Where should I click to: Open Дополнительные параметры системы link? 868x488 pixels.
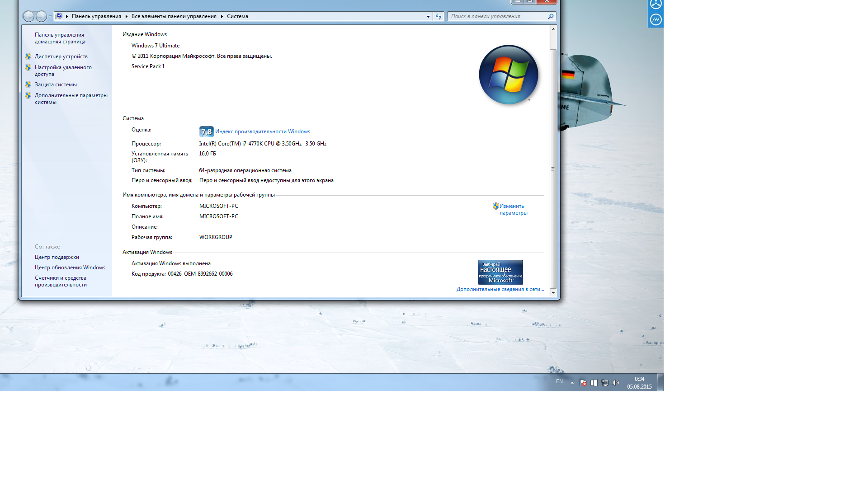[71, 99]
